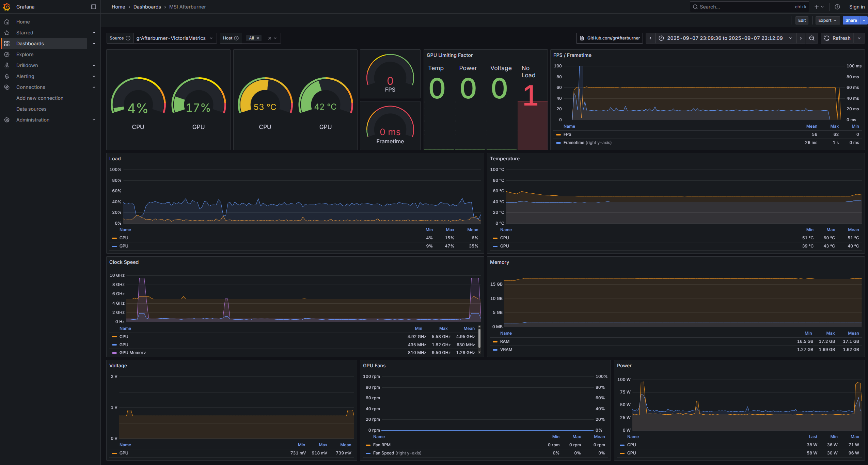Click the Clock Speed legend scrollbar
Screen dimensions: 868x465
(x=479, y=339)
